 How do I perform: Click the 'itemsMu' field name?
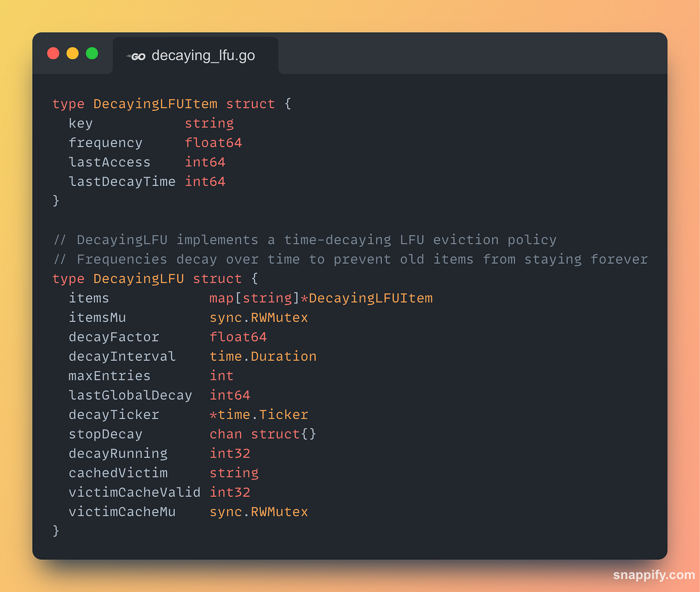click(x=97, y=317)
